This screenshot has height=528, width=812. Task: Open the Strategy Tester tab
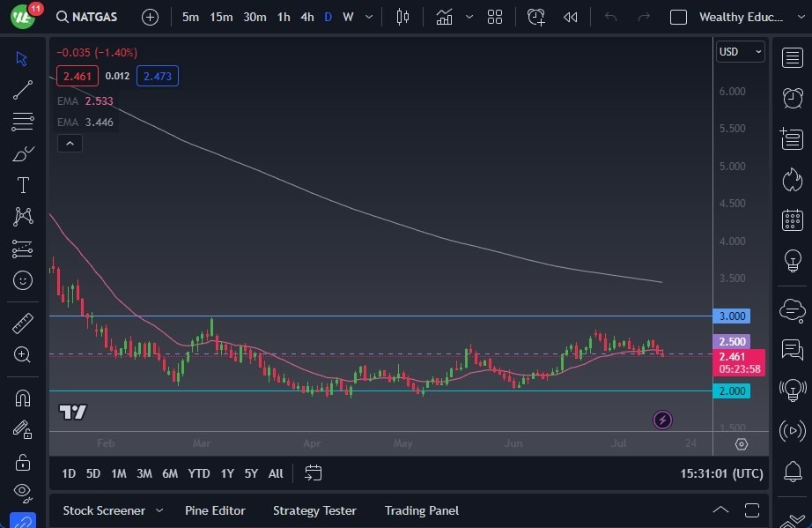[x=314, y=510]
